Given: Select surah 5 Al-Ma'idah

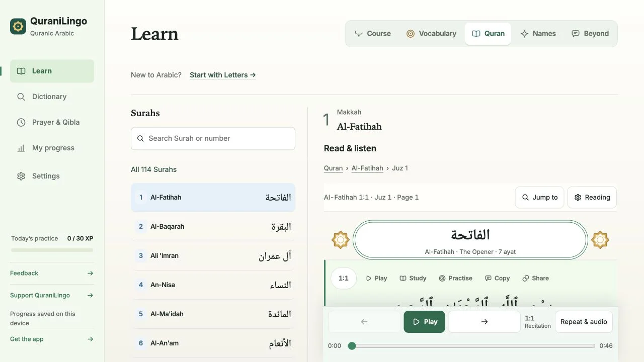Looking at the screenshot, I should click(213, 314).
